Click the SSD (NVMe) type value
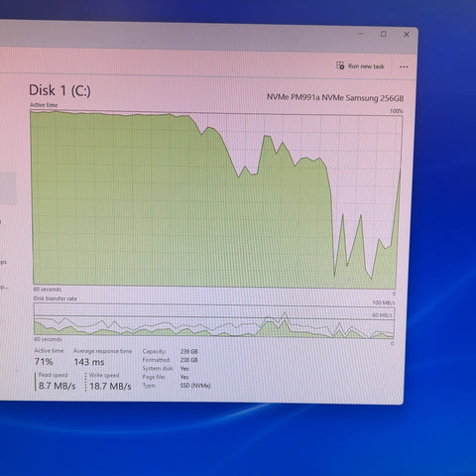476x476 pixels. coord(195,386)
